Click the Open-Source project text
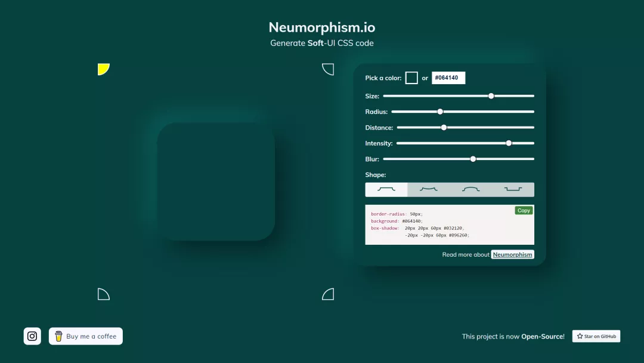Image resolution: width=644 pixels, height=363 pixels. tap(513, 336)
